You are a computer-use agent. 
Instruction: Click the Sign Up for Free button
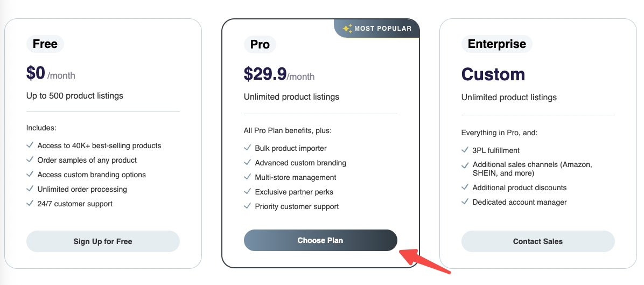pos(103,241)
